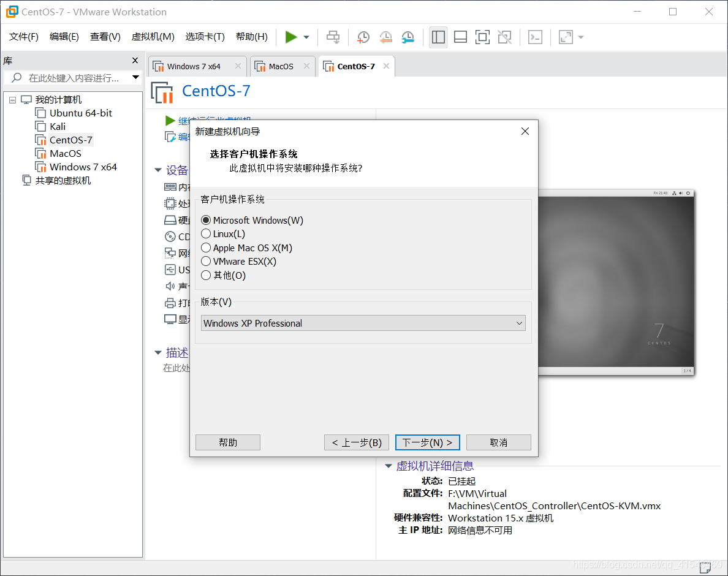Click the sound card device icon
728x576 pixels.
click(170, 286)
